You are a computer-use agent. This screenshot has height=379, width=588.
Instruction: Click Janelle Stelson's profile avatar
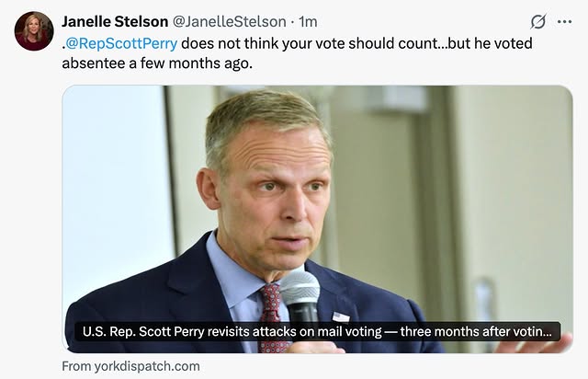[34, 31]
